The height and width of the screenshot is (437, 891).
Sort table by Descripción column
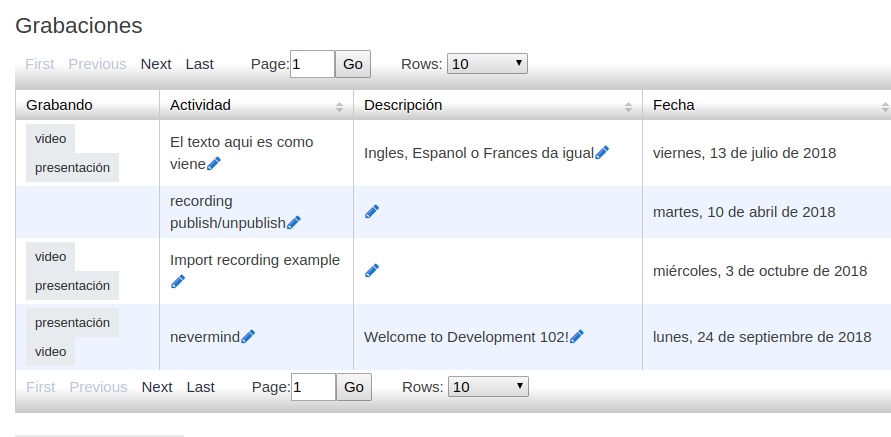pyautogui.click(x=498, y=105)
